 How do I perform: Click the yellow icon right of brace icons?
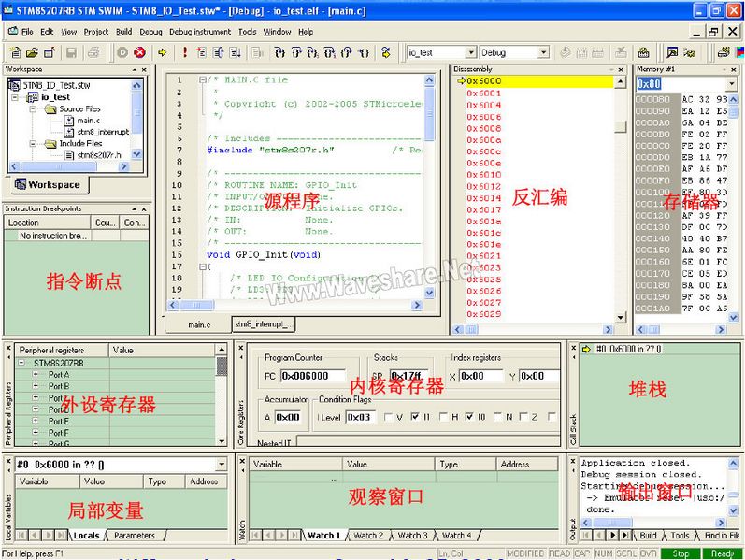click(x=386, y=52)
